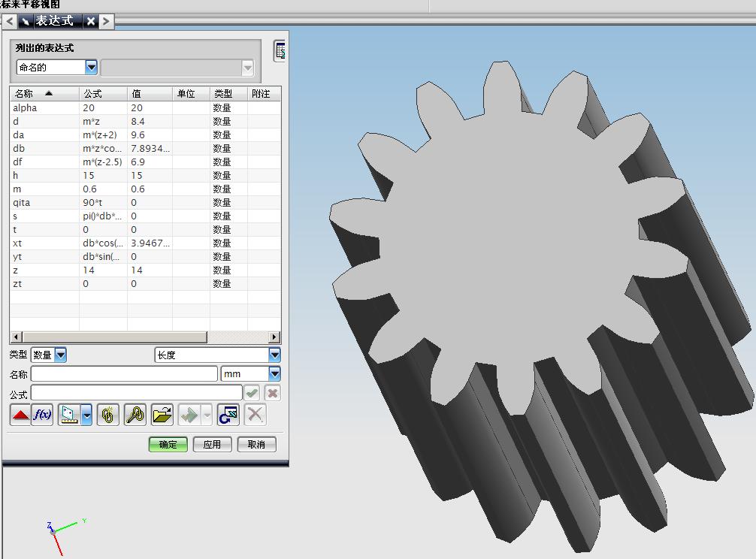Click the Measure distance icon
Image resolution: width=756 pixels, height=559 pixels.
point(69,415)
